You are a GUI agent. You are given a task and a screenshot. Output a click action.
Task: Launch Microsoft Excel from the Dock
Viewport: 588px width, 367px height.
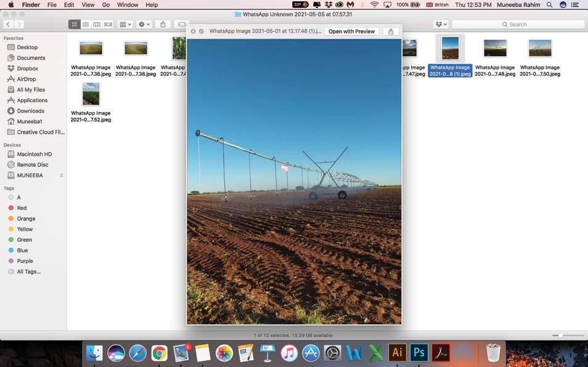pyautogui.click(x=376, y=352)
